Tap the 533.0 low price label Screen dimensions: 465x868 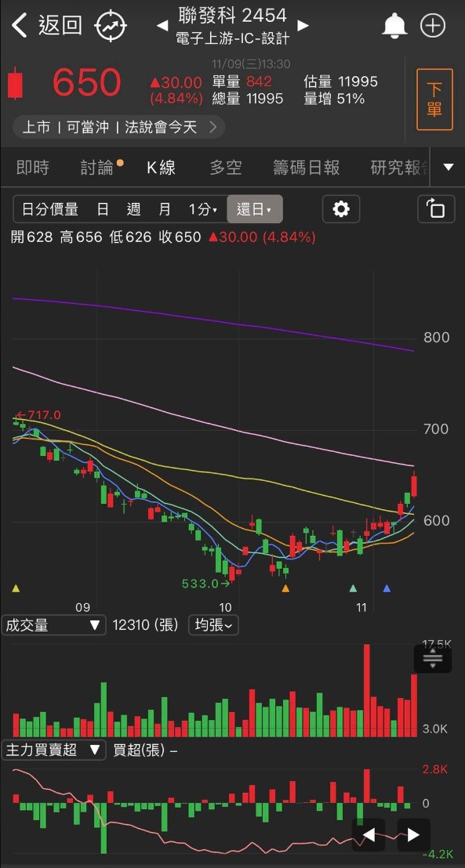(205, 584)
